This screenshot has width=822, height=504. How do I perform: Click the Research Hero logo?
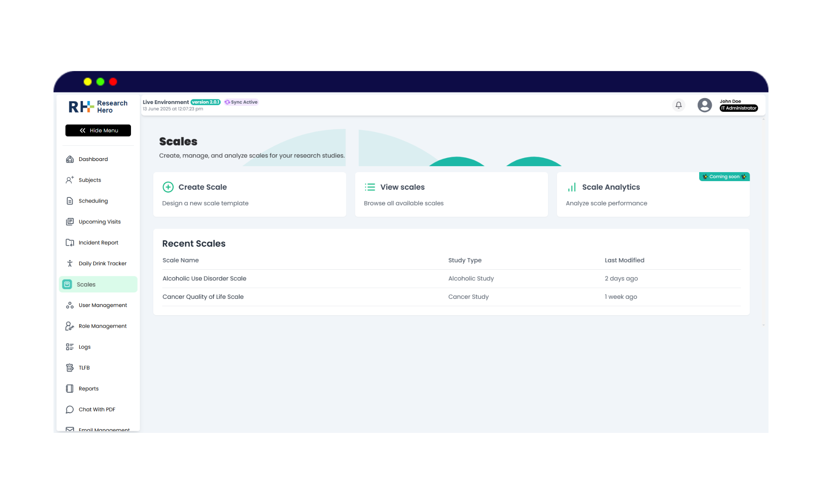coord(98,107)
